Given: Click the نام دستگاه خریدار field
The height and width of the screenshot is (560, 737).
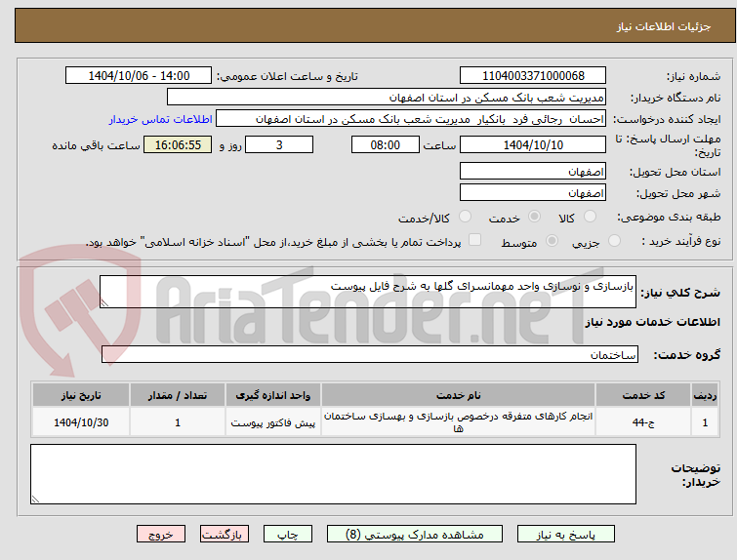Looking at the screenshot, I should [x=387, y=98].
